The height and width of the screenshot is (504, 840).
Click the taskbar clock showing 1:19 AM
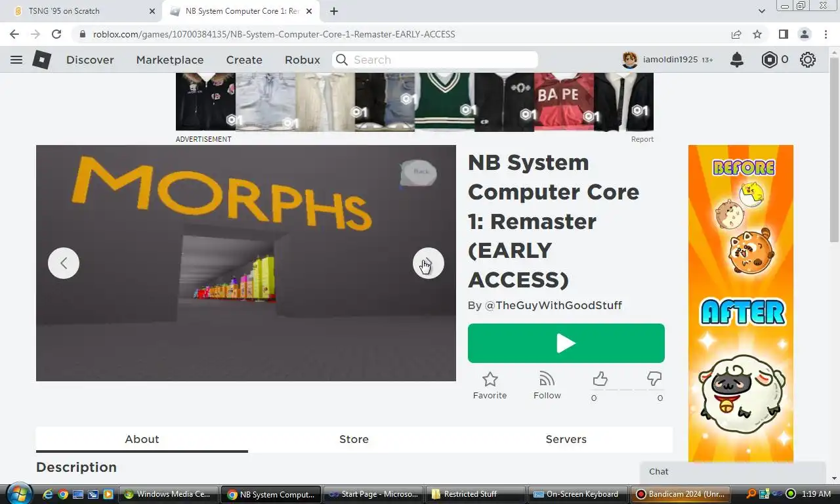tap(816, 494)
